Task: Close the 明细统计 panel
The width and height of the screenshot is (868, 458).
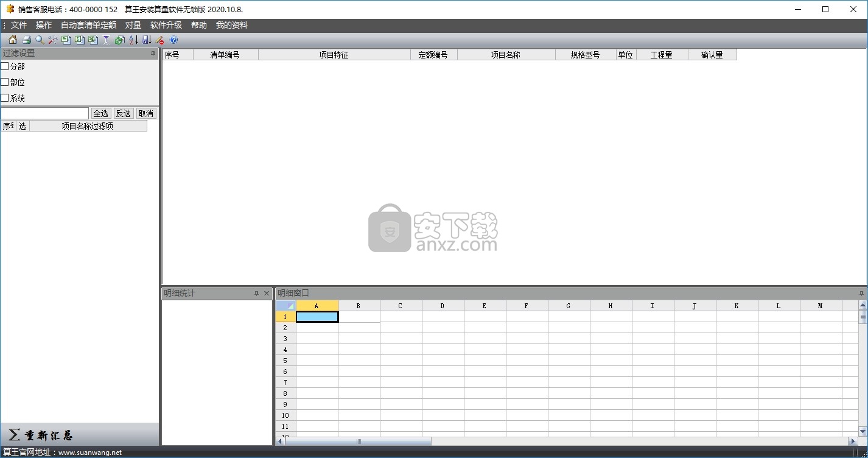Action: click(267, 294)
